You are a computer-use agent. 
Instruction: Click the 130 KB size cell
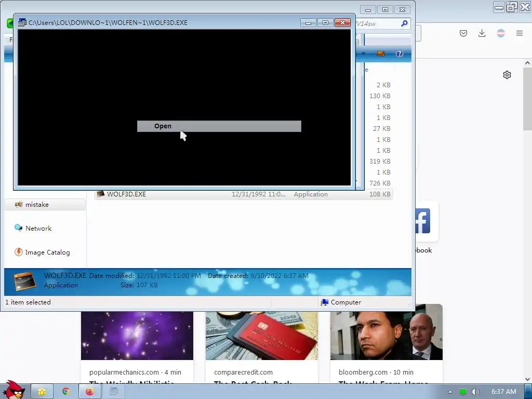380,96
